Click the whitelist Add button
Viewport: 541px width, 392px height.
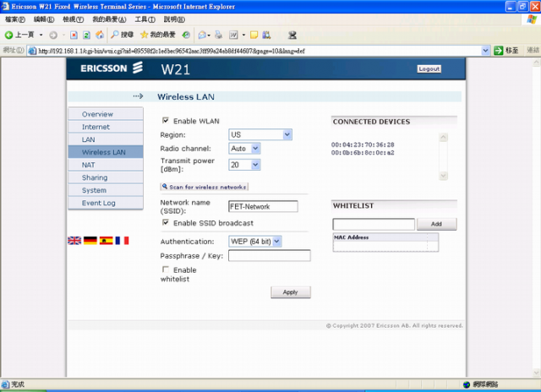(x=436, y=224)
